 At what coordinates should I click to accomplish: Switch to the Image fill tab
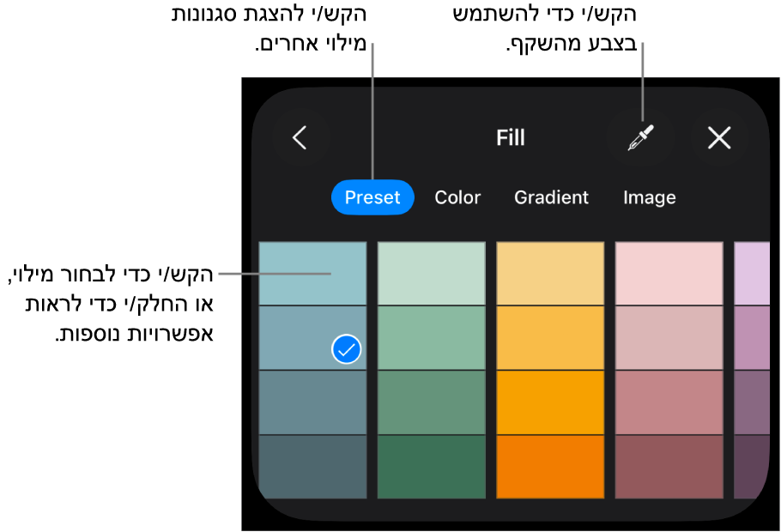point(649,197)
